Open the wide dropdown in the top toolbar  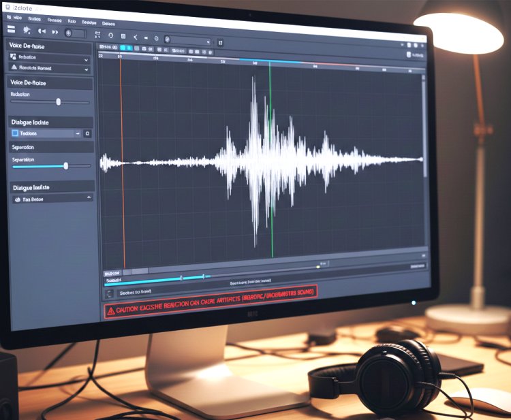pos(189,40)
